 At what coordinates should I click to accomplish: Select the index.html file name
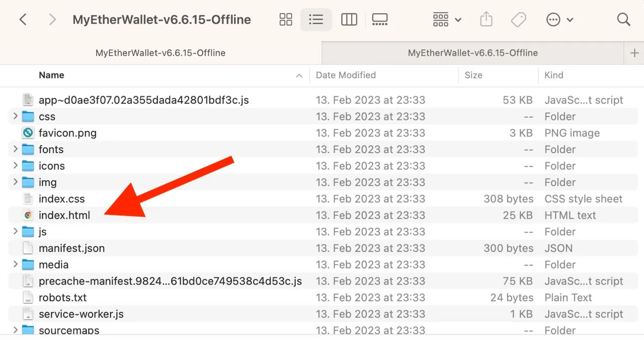point(64,215)
